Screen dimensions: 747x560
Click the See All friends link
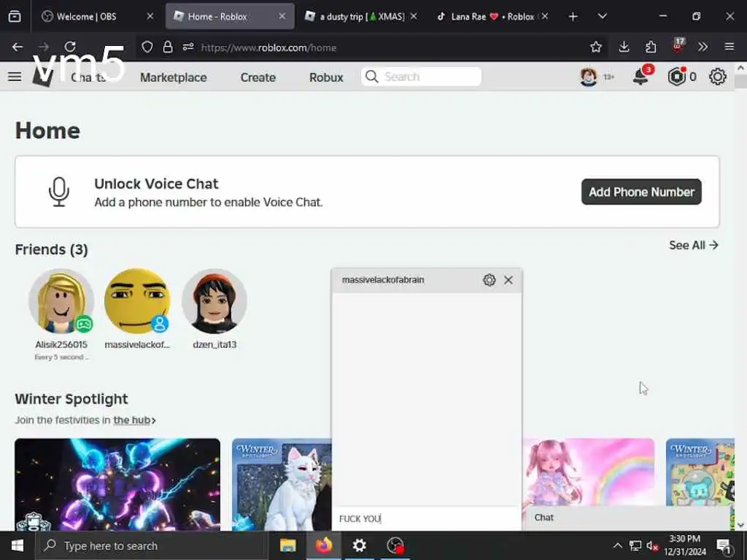[x=693, y=245]
